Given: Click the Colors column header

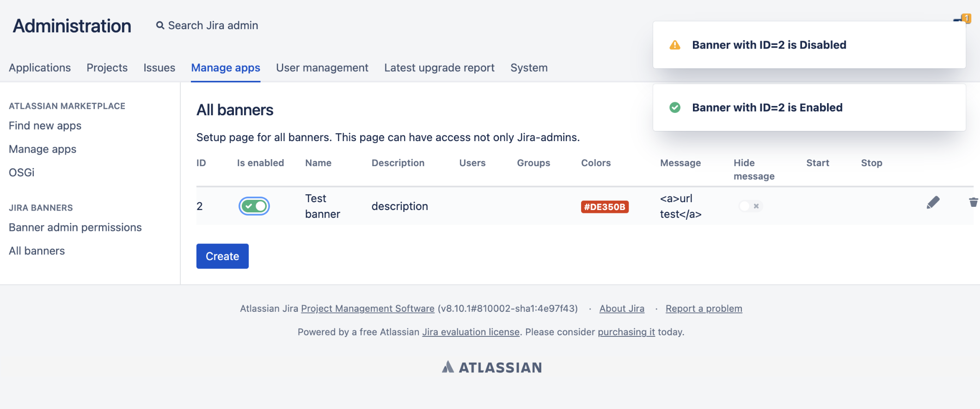Looking at the screenshot, I should click(x=596, y=163).
